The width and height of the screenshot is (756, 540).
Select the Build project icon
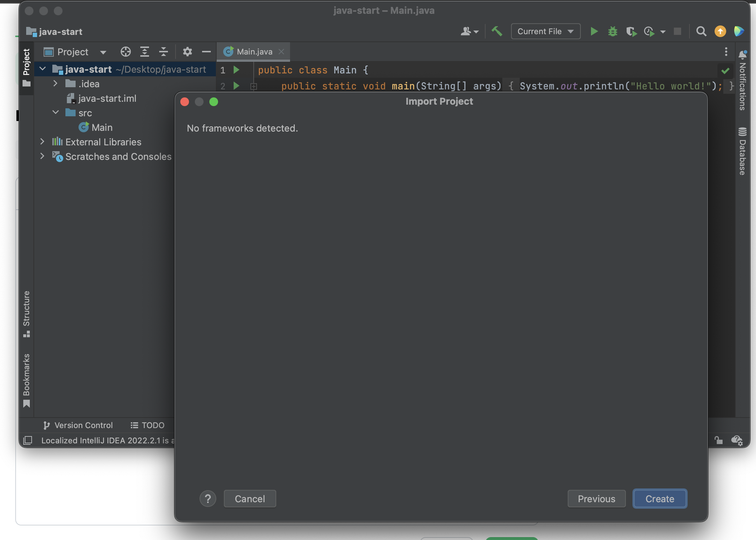[x=497, y=32]
